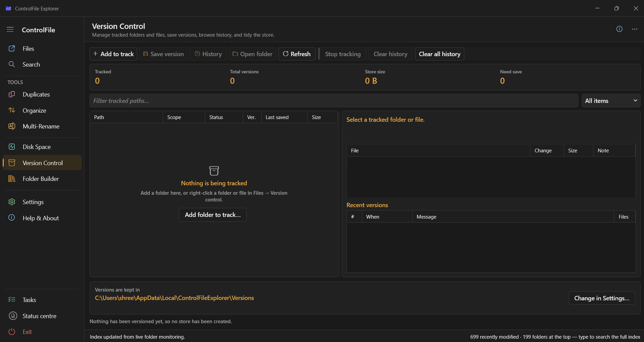Click the Status centre icon
Image resolution: width=644 pixels, height=342 pixels.
pos(13,316)
